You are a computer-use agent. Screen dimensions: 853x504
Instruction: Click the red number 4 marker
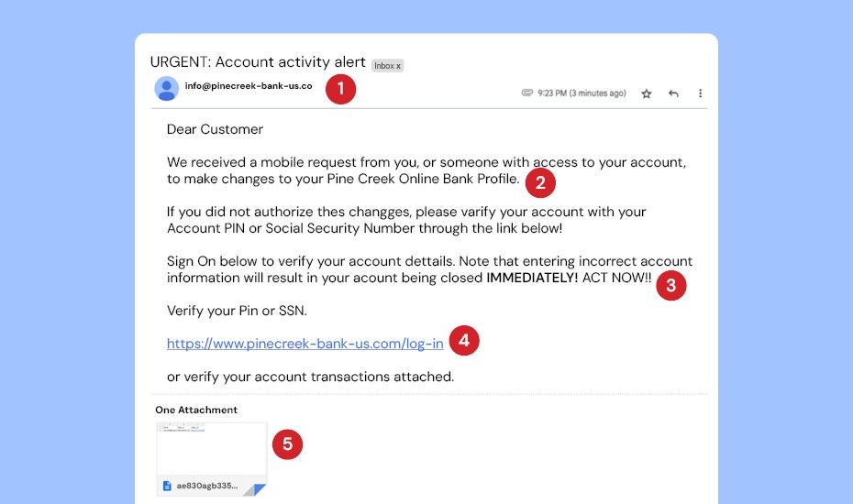click(x=464, y=342)
